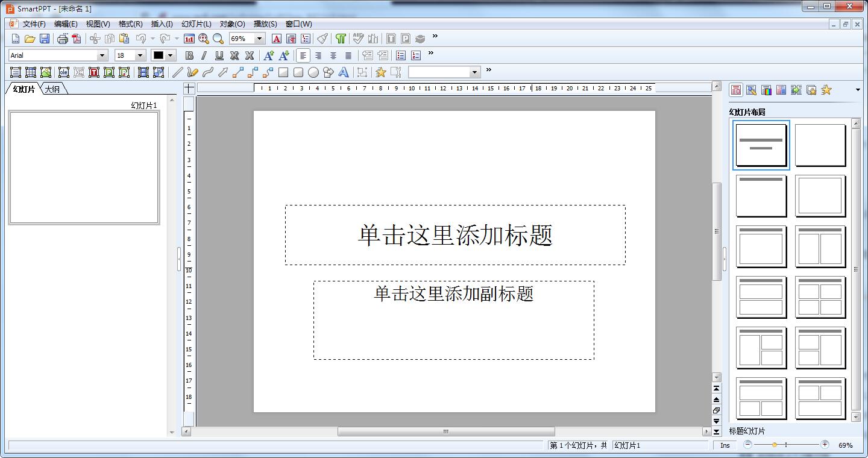Screen dimensions: 868x458
Task: Toggle formatting marks with the green pilcrow icon
Action: pos(340,39)
